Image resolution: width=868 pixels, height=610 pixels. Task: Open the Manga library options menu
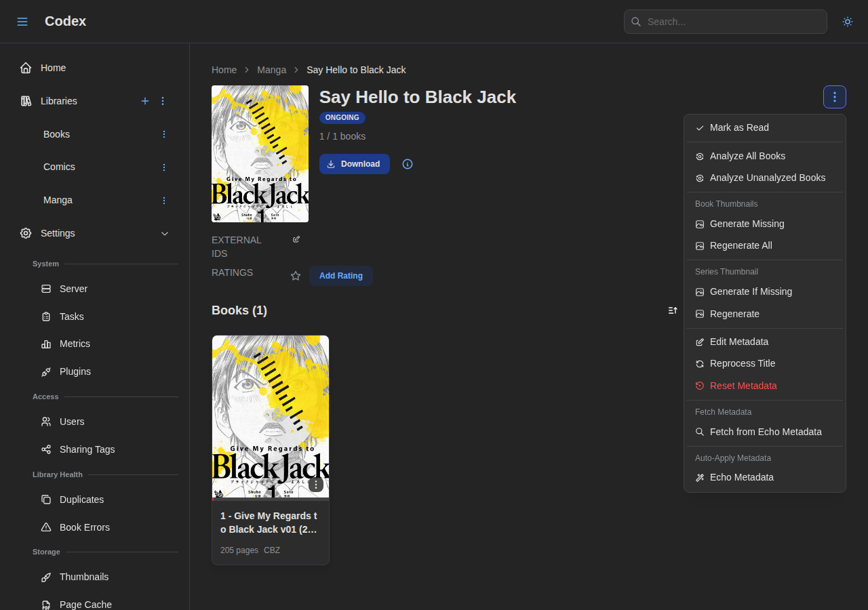[x=163, y=201]
